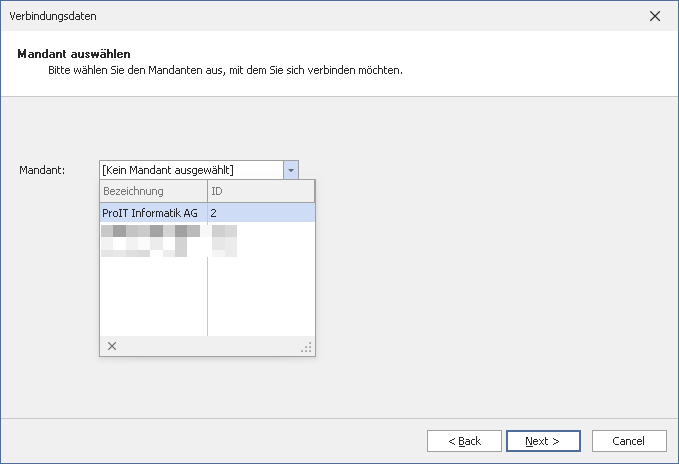Screen dimensions: 679x464
Task: Collapse the Mandant dropdown arrow
Action: pos(290,170)
